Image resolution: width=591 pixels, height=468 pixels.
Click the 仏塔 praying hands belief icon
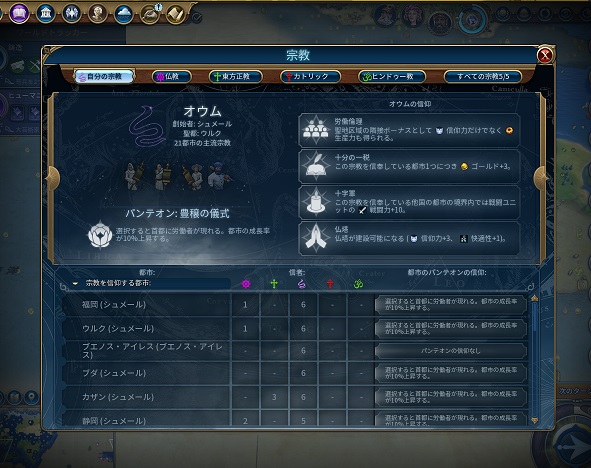tap(316, 237)
